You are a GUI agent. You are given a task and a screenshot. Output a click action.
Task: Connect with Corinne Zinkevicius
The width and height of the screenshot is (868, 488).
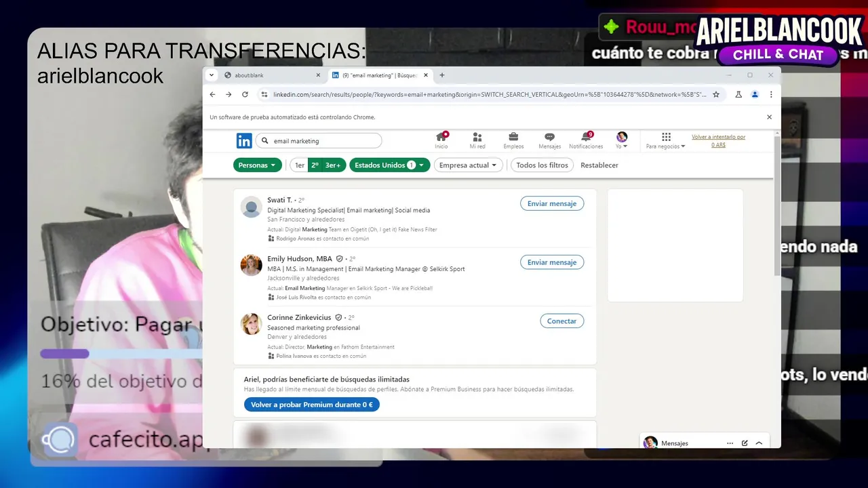561,321
